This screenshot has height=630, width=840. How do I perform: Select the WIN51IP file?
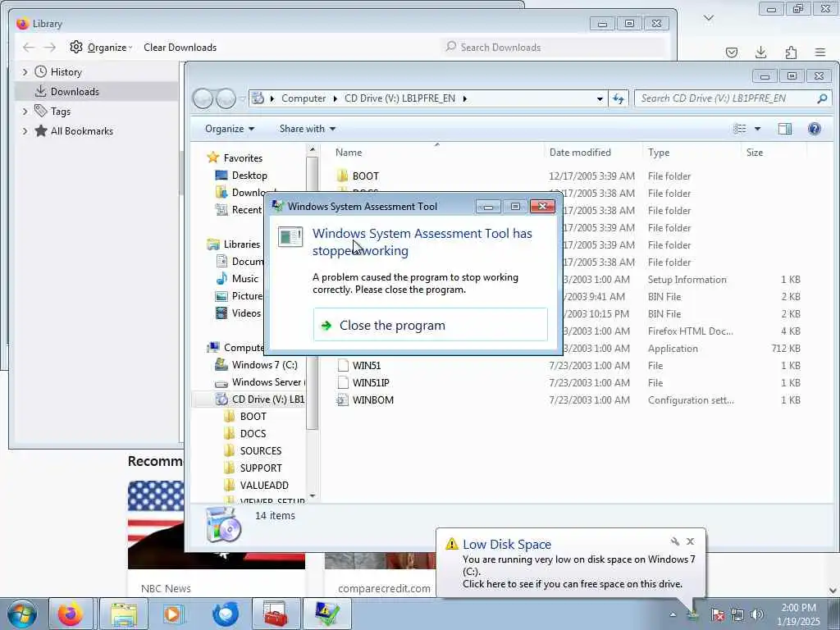[x=371, y=382]
